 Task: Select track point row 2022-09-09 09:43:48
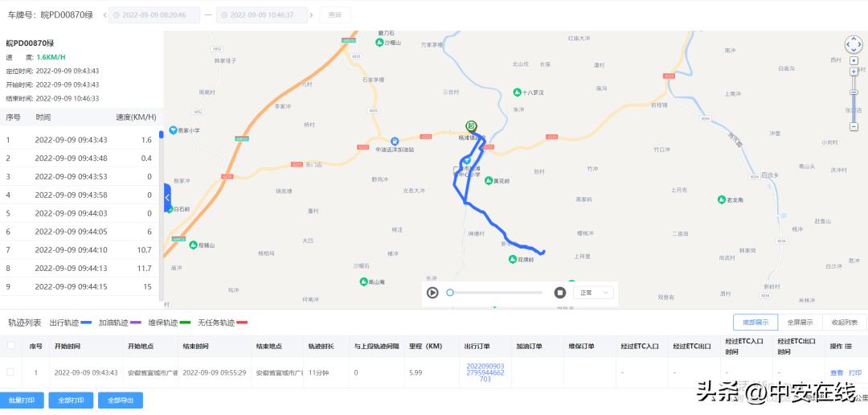[80, 158]
